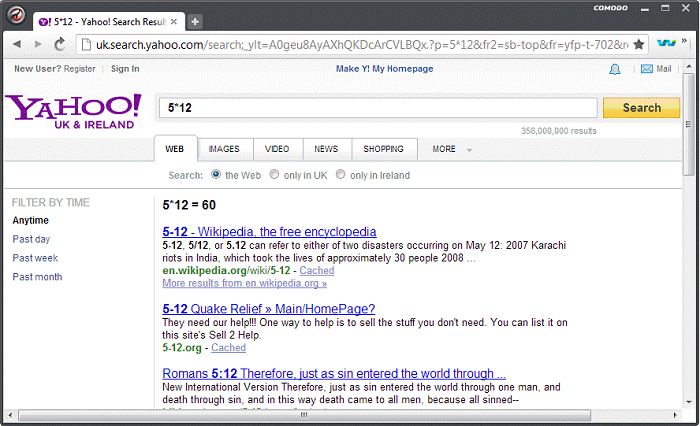Image resolution: width=700 pixels, height=426 pixels.
Task: Click More results from en.wikipedia.org
Action: coord(245,283)
